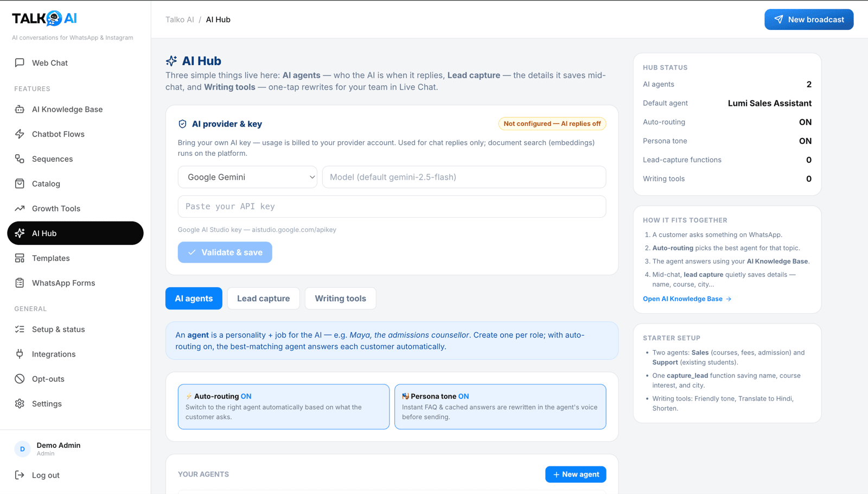This screenshot has width=868, height=494.
Task: Click the Templates layout icon
Action: coord(20,258)
